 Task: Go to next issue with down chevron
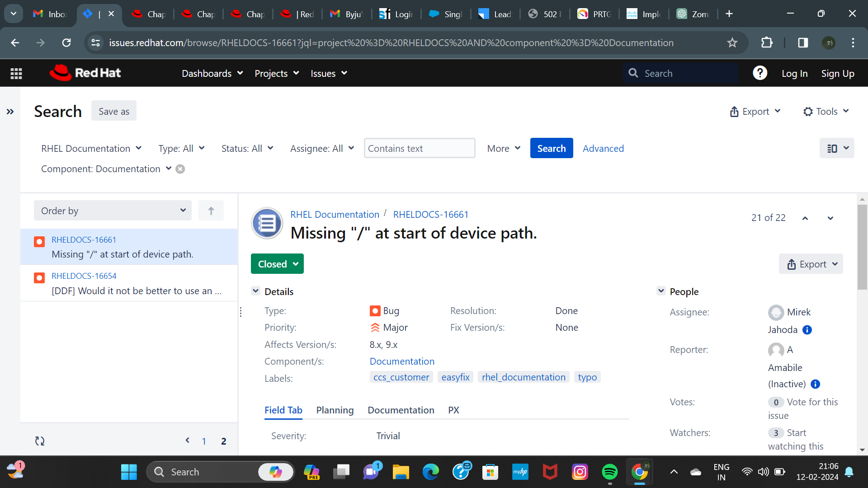tap(830, 218)
